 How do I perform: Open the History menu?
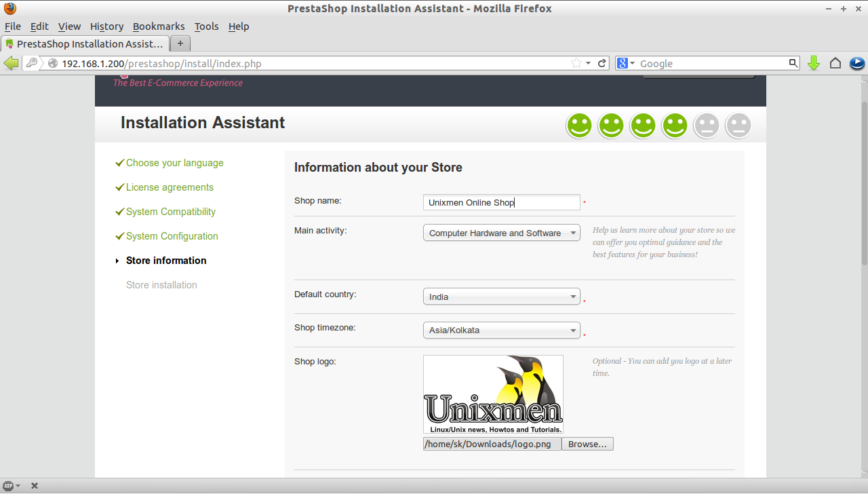coord(106,26)
